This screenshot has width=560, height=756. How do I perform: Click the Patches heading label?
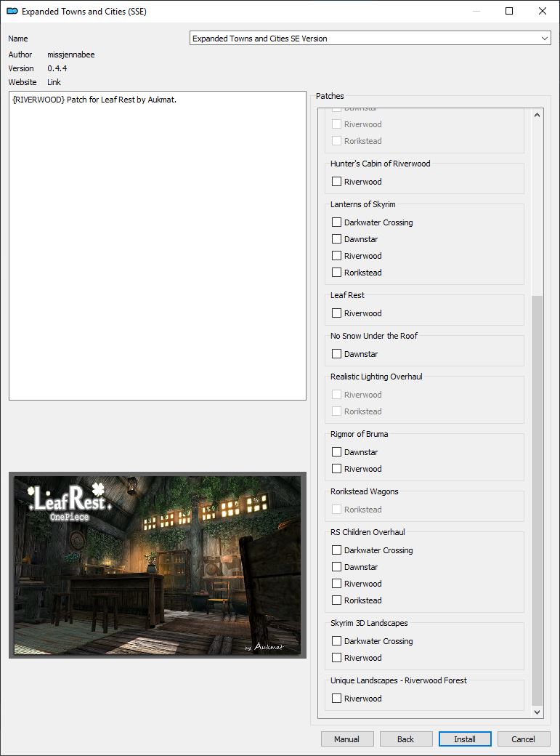[x=330, y=96]
